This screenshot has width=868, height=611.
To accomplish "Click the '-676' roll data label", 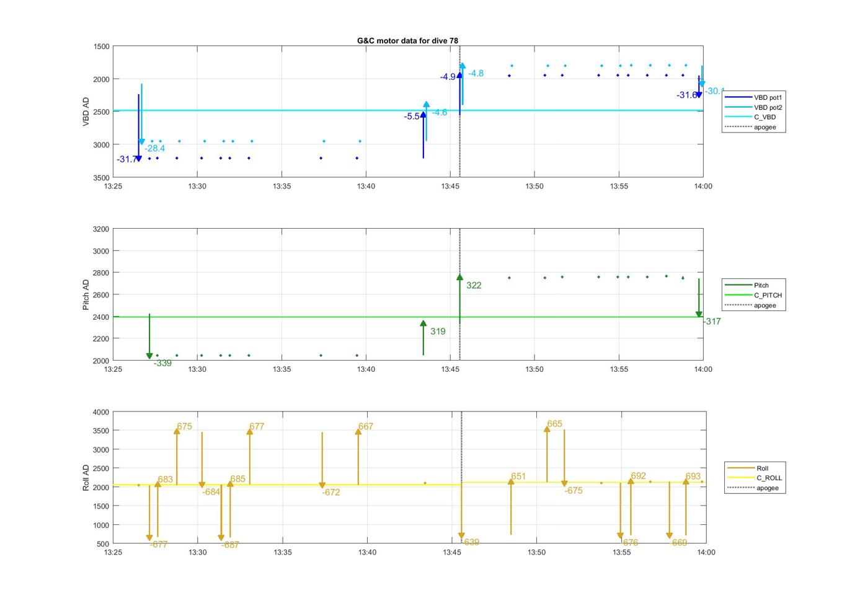I will coord(629,543).
